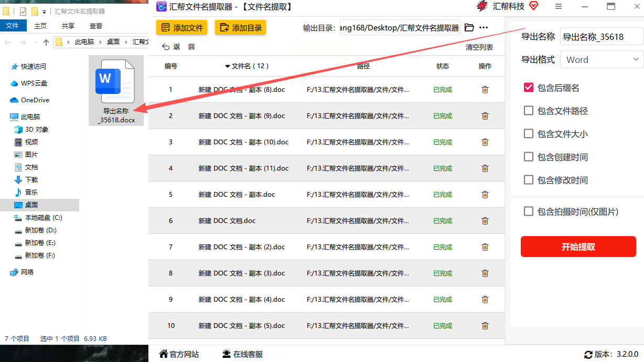The width and height of the screenshot is (644, 362).
Task: Click the 开始提取 button
Action: 578,247
